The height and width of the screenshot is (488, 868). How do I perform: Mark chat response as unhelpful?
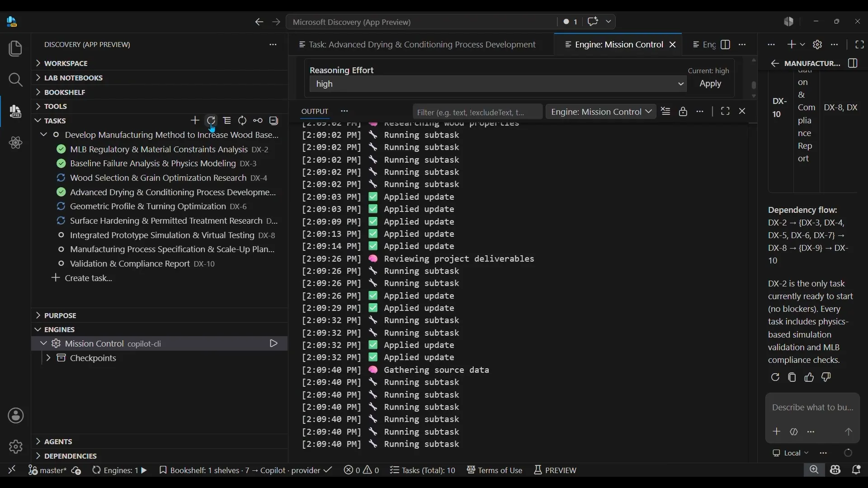pos(826,377)
